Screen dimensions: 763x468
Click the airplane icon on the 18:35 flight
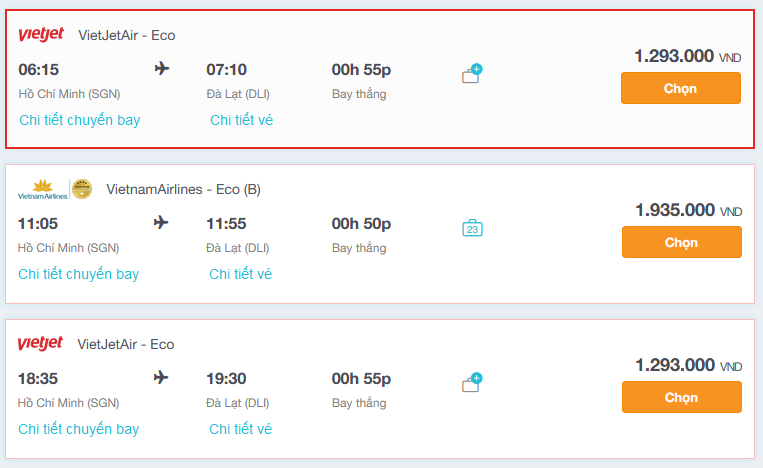click(161, 377)
